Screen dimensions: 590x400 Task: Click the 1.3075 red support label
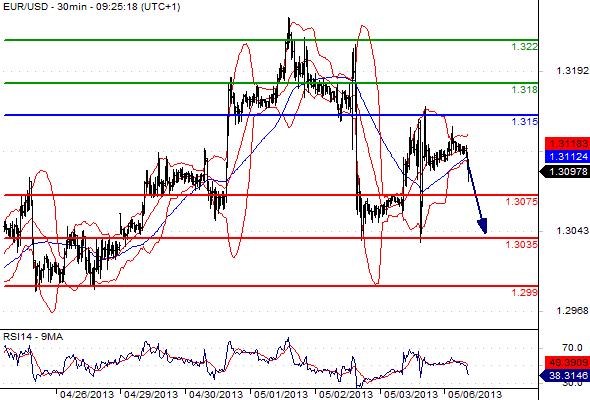point(522,202)
